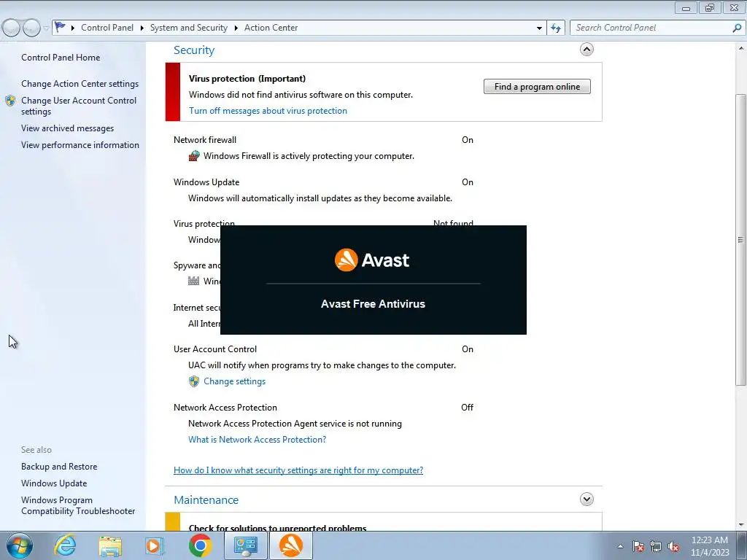Open View archived messages
Screen dimensions: 747x560
point(68,128)
